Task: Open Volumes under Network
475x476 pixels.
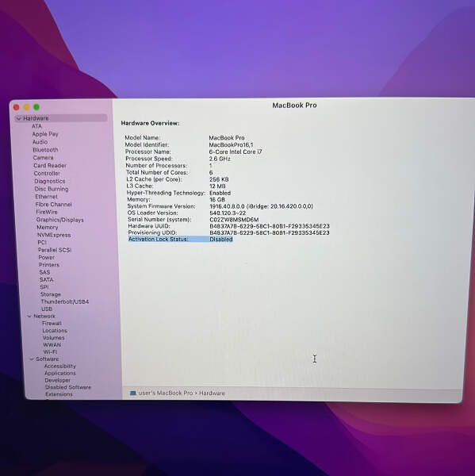Action: (x=53, y=338)
